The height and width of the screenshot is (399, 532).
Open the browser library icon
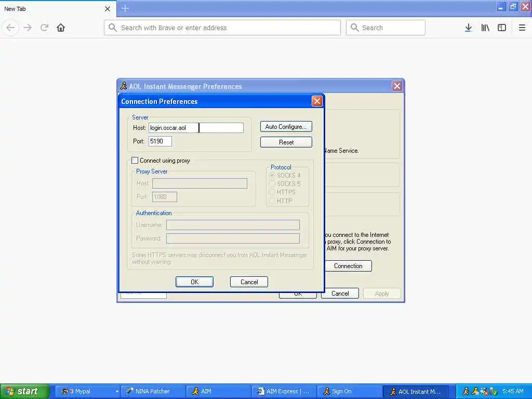point(485,28)
